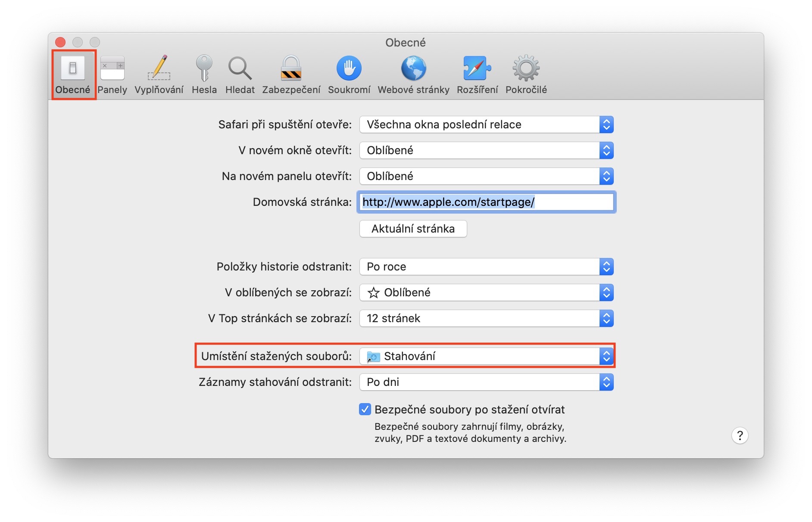Click the grey zoom window button
The height and width of the screenshot is (522, 812).
pos(95,42)
